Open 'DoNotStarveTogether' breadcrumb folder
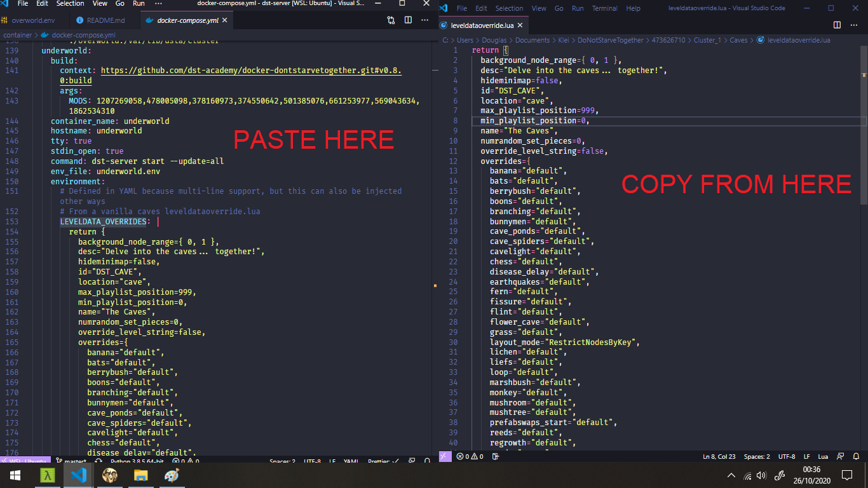The image size is (868, 488). [611, 40]
